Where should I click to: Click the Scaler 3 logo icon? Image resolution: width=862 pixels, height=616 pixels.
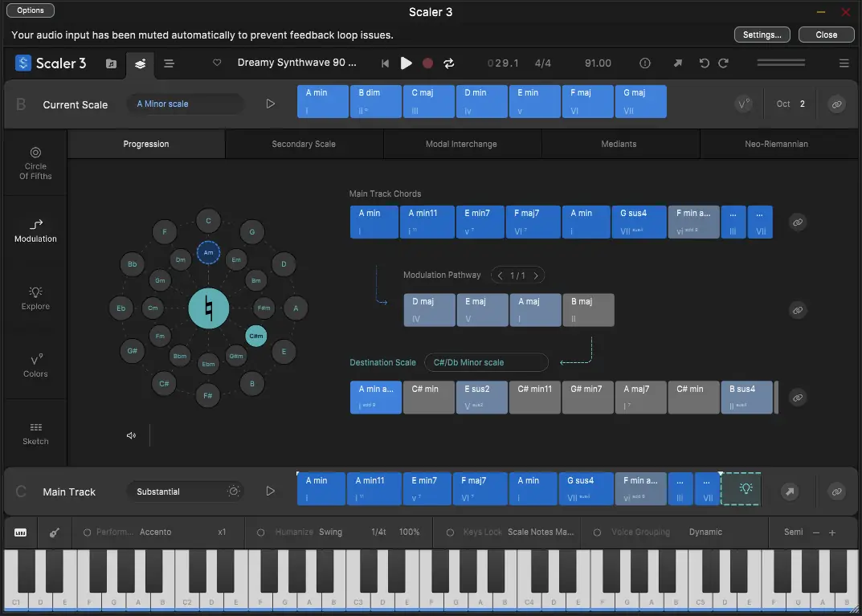22,63
